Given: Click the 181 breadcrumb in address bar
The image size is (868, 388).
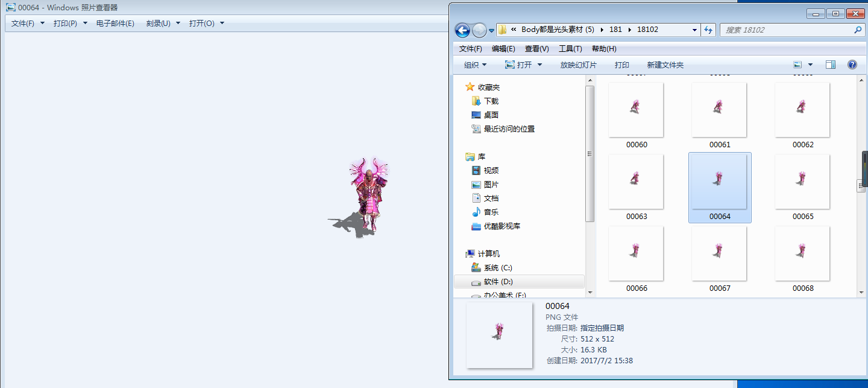Looking at the screenshot, I should [615, 30].
